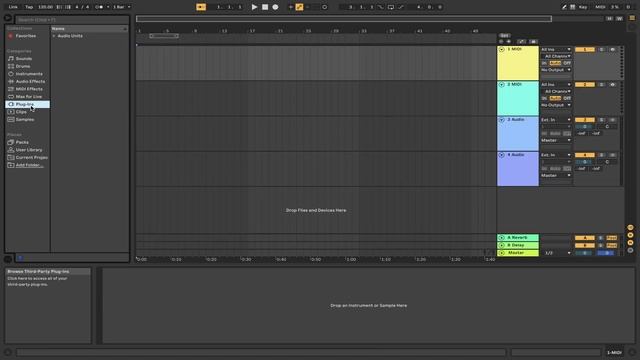Open the Sounds category
Image resolution: width=640 pixels, height=360 pixels.
24,58
